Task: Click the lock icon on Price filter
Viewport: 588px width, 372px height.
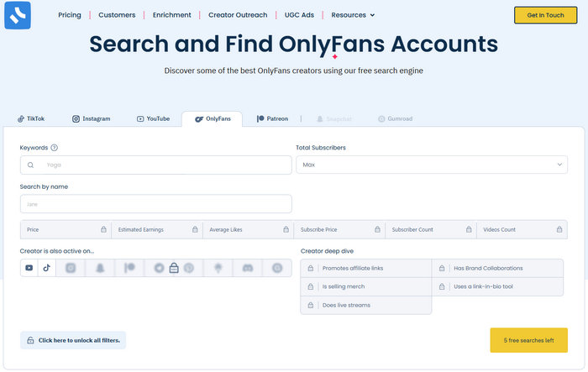Action: coord(103,229)
